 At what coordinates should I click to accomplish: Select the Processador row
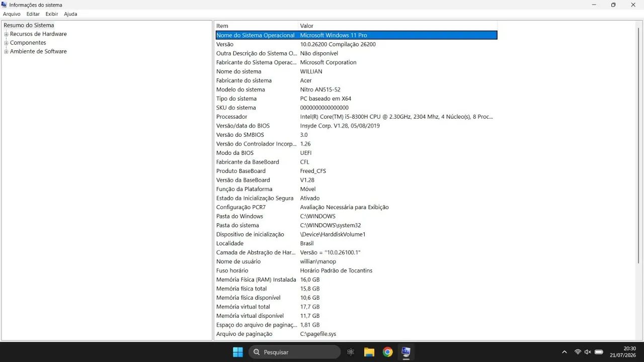click(x=356, y=117)
